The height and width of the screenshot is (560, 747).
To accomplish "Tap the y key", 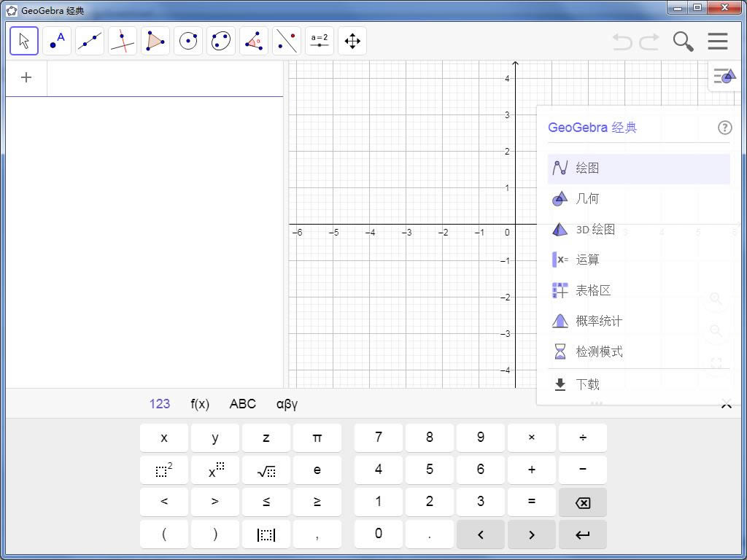I will pos(215,437).
